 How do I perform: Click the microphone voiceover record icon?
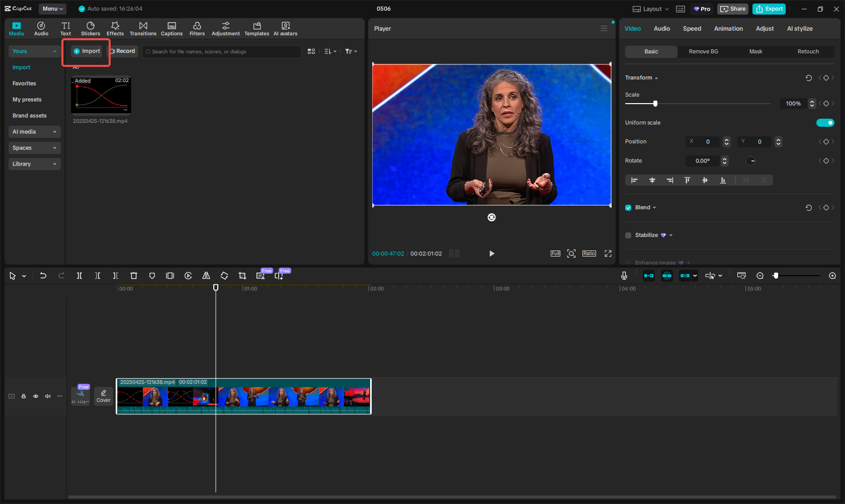(624, 276)
